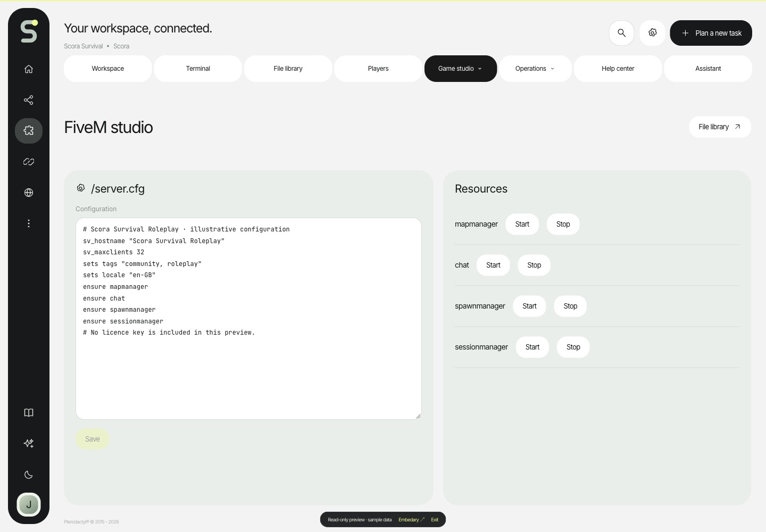Click inside the Configuration text area

tap(248, 319)
